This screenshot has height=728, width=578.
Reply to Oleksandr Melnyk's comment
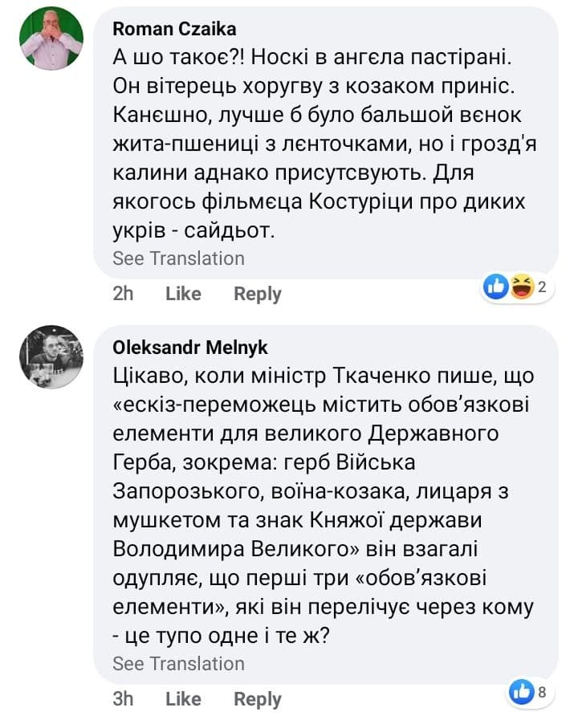pos(257,699)
